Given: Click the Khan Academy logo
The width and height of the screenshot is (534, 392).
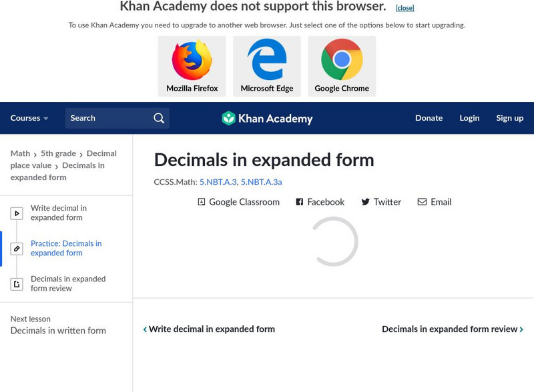Looking at the screenshot, I should 267,119.
